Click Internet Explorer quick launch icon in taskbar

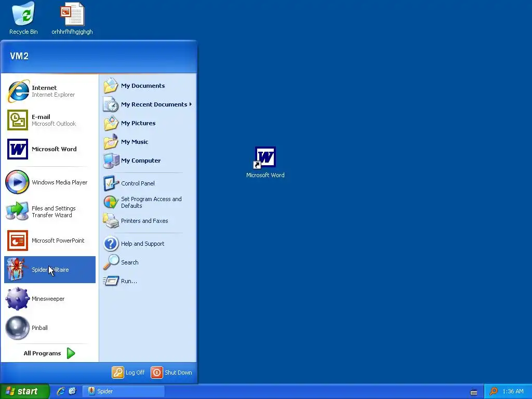[x=61, y=391]
